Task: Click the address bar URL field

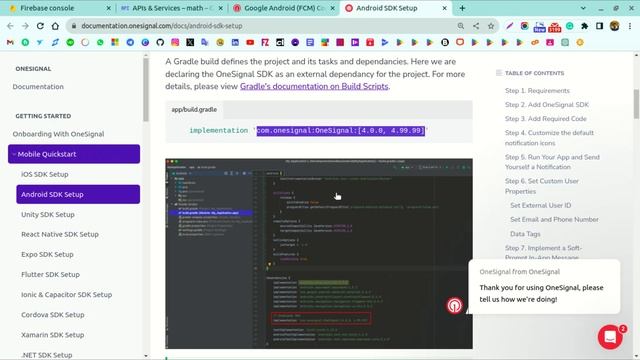Action: click(261, 26)
